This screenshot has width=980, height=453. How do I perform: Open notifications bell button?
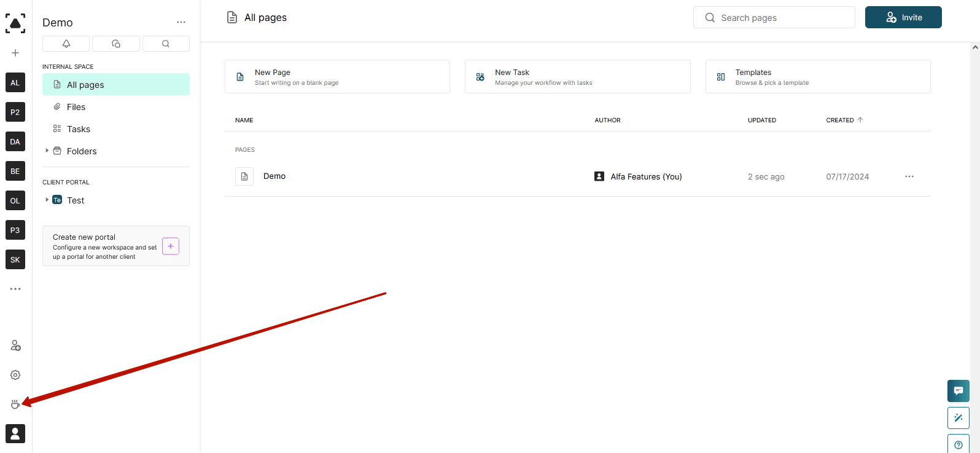coord(66,44)
